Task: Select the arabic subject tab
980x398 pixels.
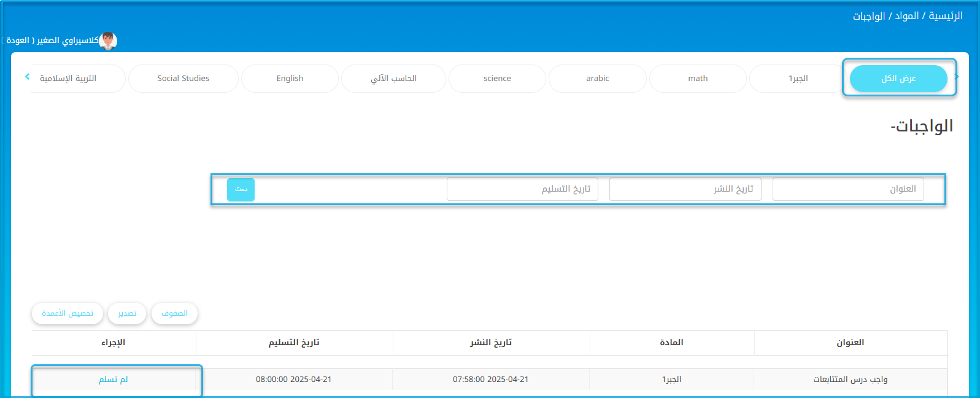Action: tap(597, 79)
